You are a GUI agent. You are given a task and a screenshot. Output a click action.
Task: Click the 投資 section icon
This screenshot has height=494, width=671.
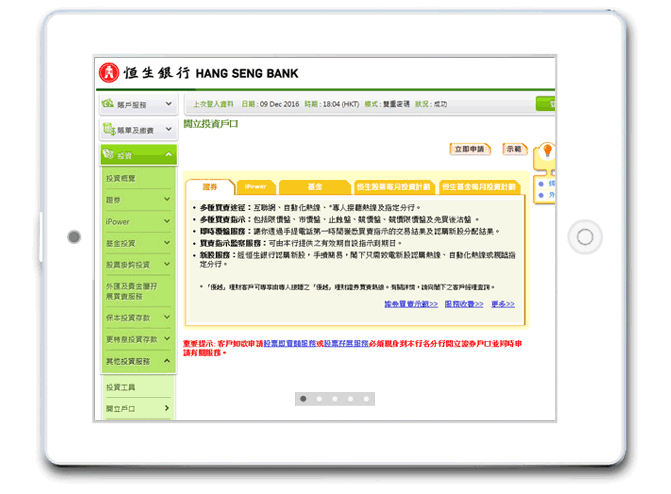(108, 155)
